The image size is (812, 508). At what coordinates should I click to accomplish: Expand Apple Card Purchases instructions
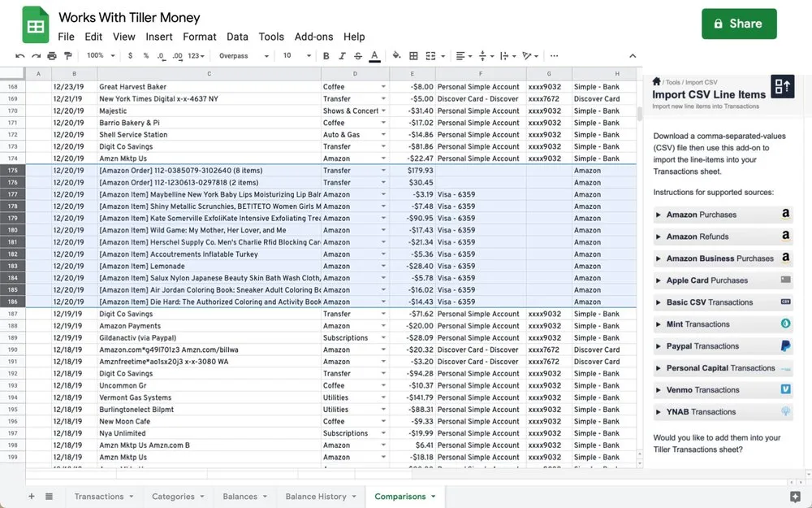[x=723, y=280]
